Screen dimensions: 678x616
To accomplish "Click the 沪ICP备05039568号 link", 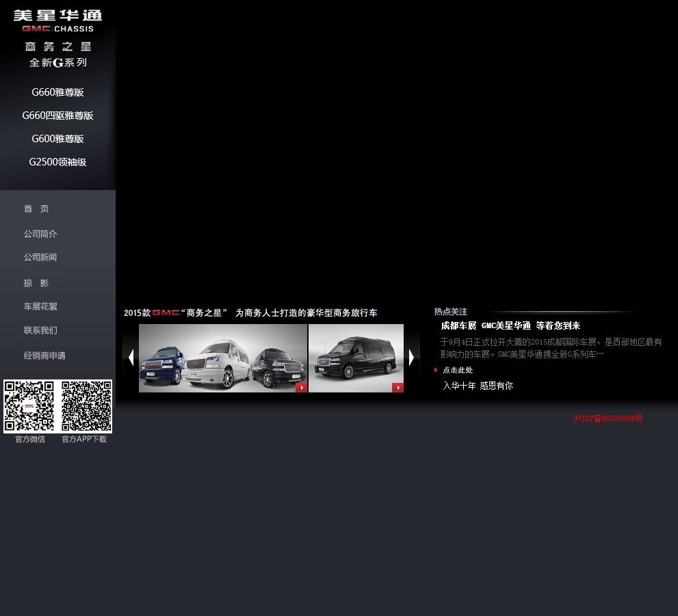I will (608, 418).
